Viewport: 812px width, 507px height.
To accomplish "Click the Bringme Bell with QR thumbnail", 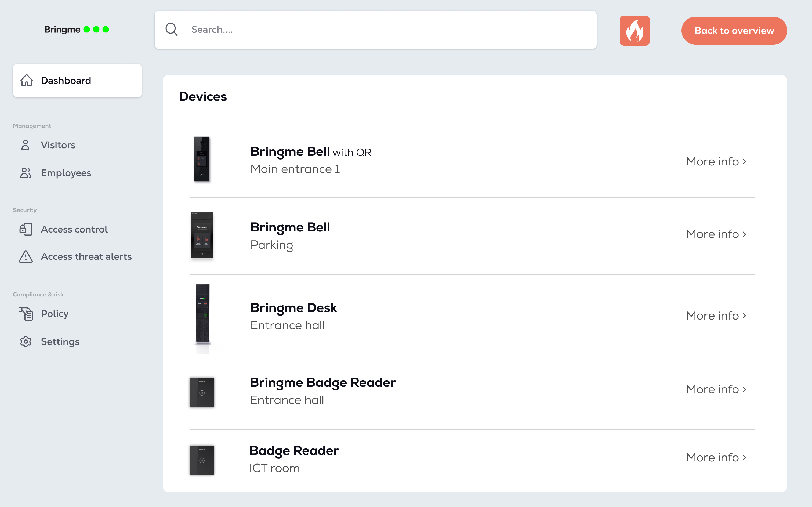I will click(202, 159).
